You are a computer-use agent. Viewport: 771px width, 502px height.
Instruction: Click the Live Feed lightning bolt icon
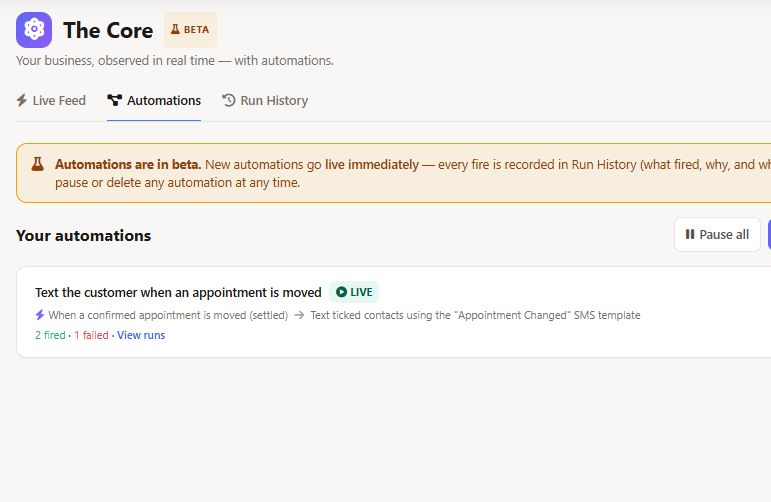pyautogui.click(x=22, y=100)
